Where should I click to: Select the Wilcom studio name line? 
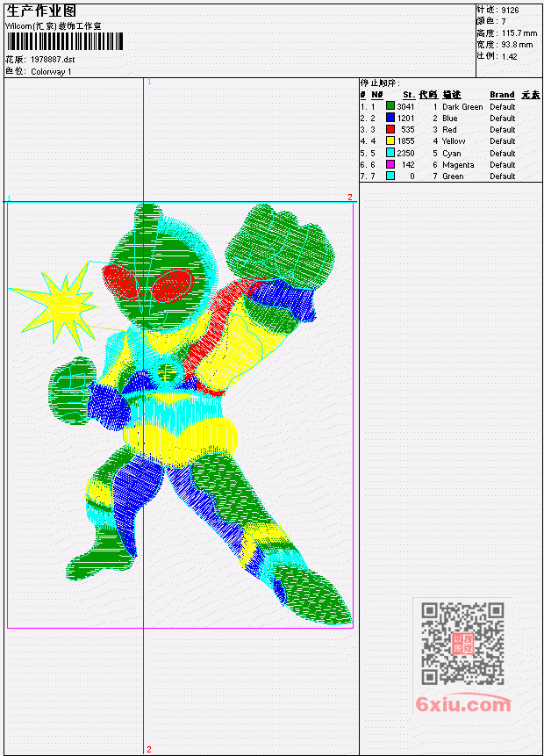coord(53,26)
